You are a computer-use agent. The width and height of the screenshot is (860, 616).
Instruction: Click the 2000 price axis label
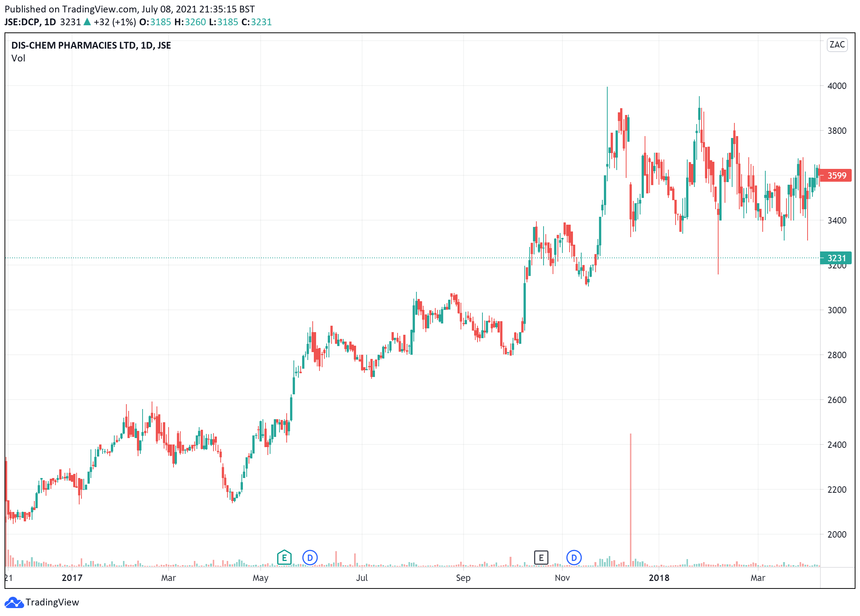click(837, 535)
